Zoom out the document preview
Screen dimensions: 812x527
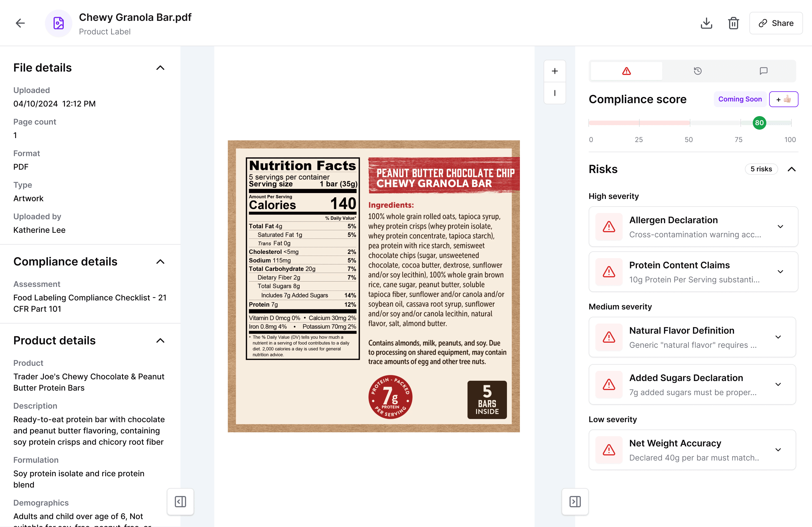pyautogui.click(x=555, y=93)
